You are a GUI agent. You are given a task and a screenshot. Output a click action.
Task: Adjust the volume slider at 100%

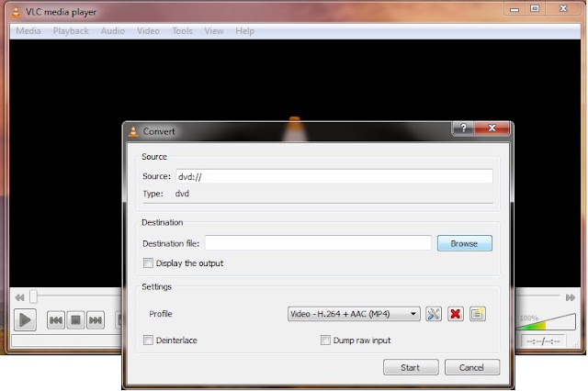click(x=546, y=322)
